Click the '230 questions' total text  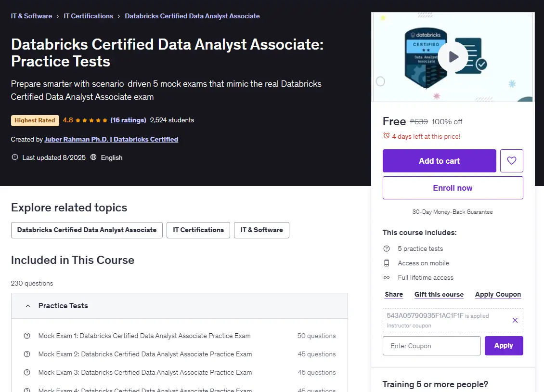tap(32, 283)
